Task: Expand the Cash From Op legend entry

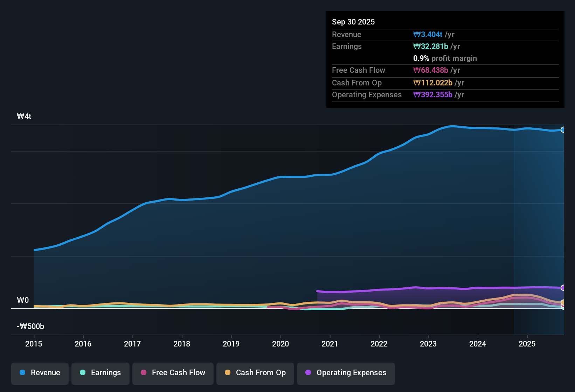Action: [255, 373]
